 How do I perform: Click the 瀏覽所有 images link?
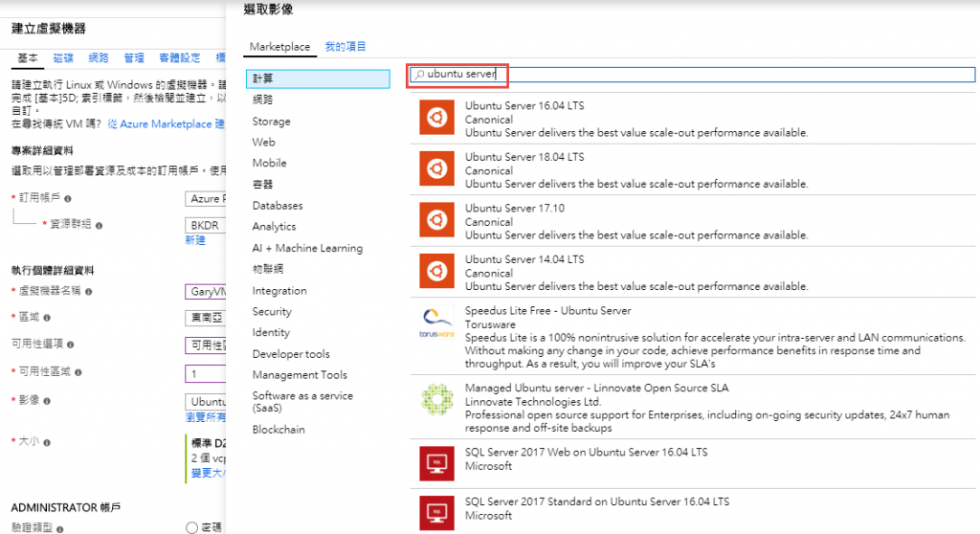click(x=206, y=417)
